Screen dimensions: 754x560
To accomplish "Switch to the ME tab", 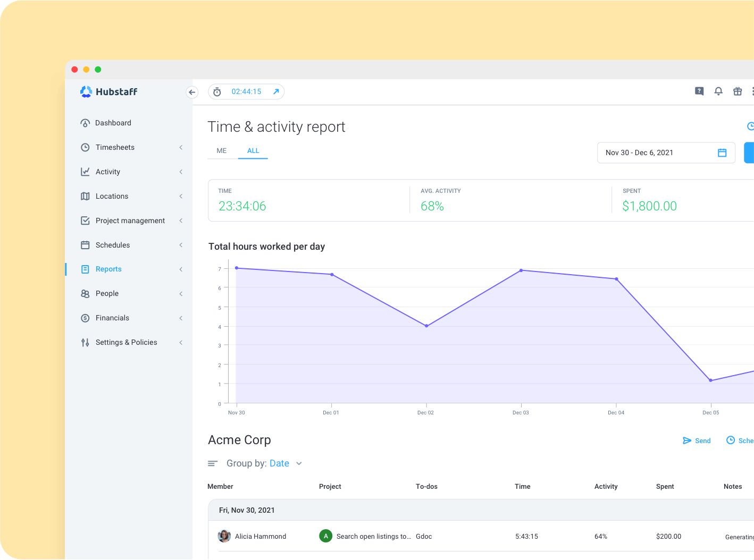I will point(221,150).
